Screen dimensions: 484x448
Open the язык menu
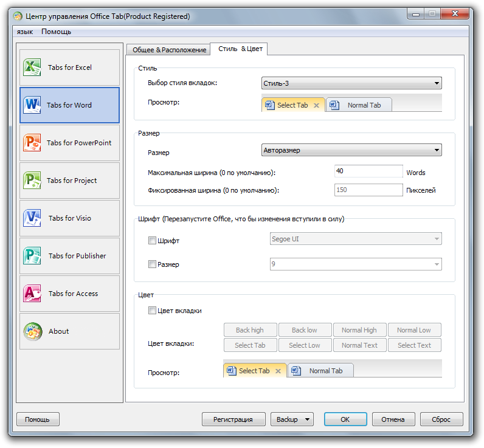click(x=25, y=32)
